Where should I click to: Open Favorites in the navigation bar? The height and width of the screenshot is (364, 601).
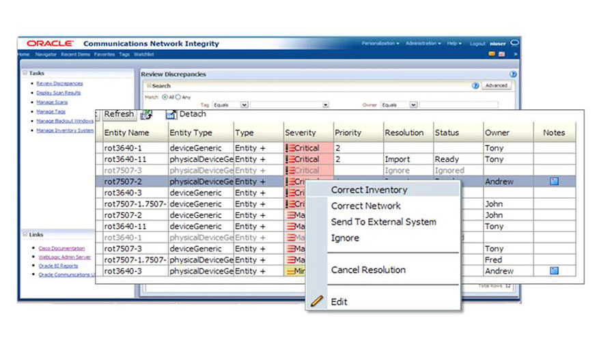(x=104, y=55)
